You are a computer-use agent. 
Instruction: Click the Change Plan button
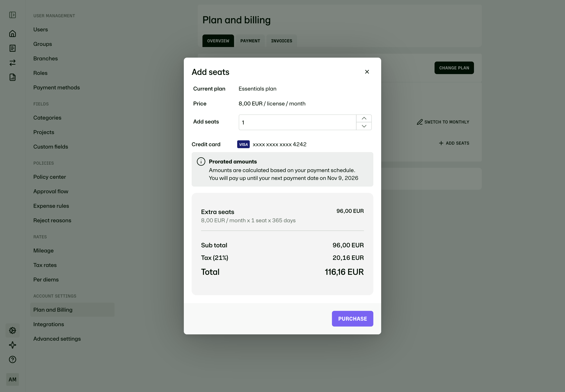pos(454,68)
